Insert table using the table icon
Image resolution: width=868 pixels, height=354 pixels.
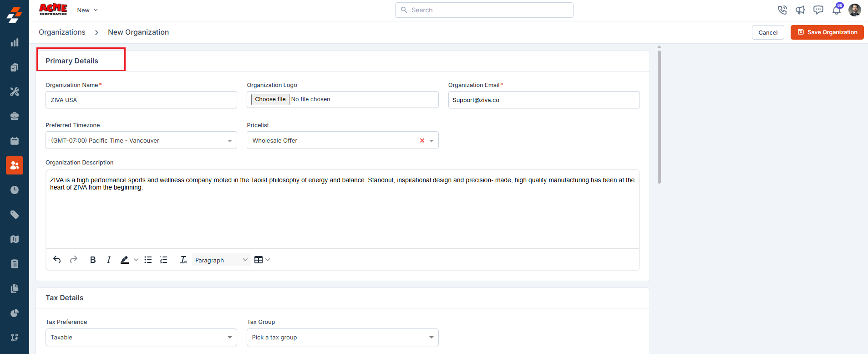259,260
